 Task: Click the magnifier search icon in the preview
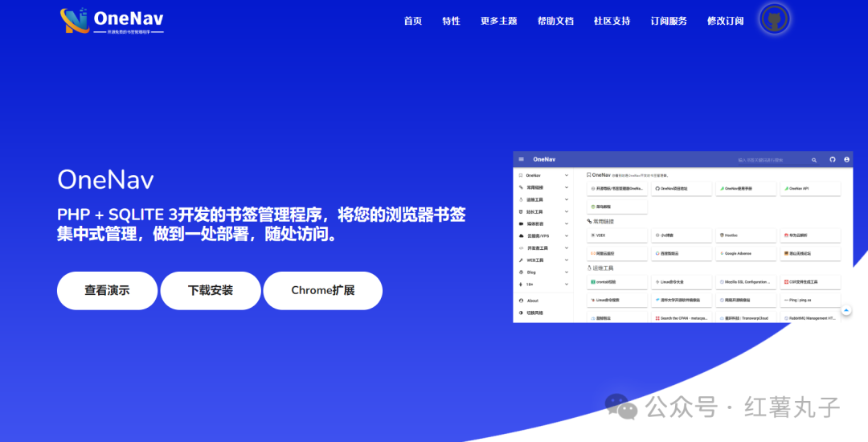pos(813,160)
